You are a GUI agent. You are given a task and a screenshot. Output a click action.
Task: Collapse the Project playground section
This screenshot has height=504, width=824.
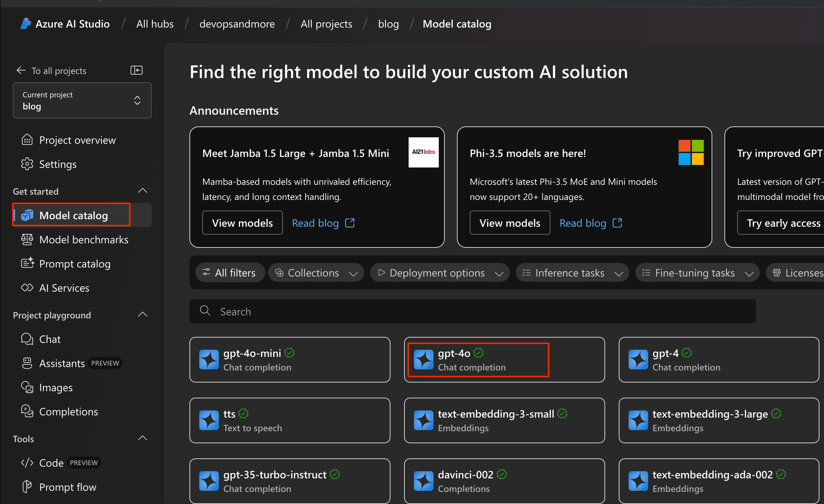pos(143,315)
